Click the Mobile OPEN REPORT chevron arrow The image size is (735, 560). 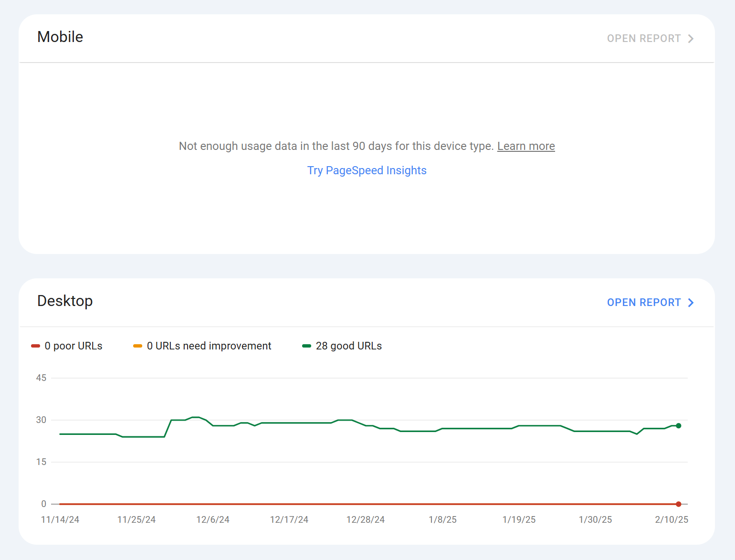coord(691,39)
